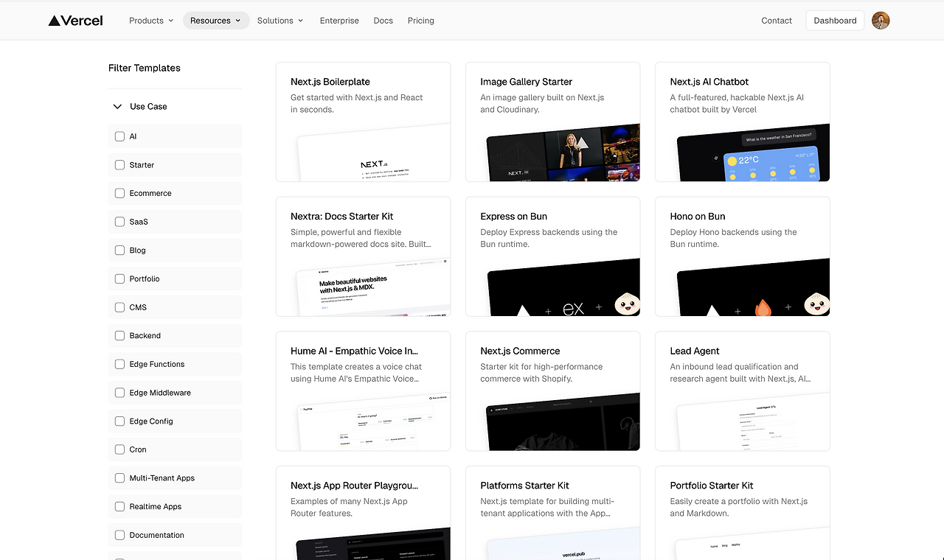Check the Edge Functions filter checkbox
944x560 pixels.
(119, 364)
